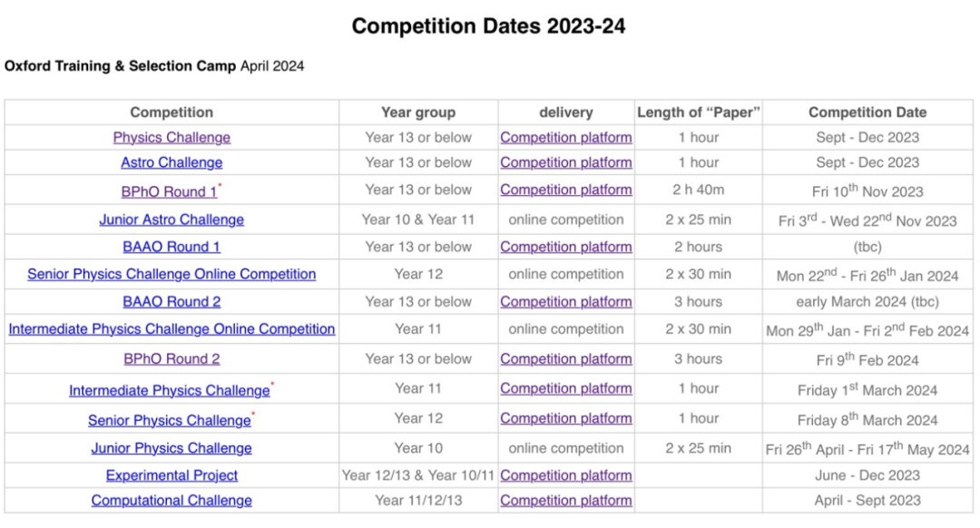The image size is (980, 528).
Task: Click Competition platform link for Experimental Project
Action: pyautogui.click(x=565, y=475)
